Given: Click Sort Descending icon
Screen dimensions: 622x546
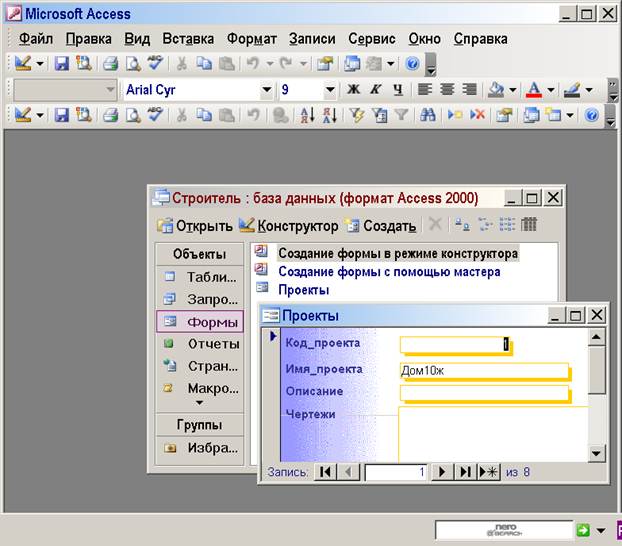Looking at the screenshot, I should (330, 115).
